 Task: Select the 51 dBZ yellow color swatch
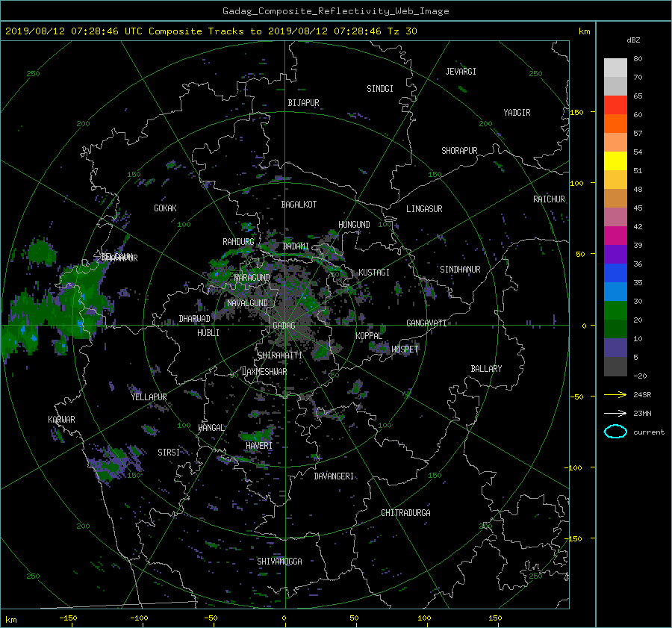[615, 161]
